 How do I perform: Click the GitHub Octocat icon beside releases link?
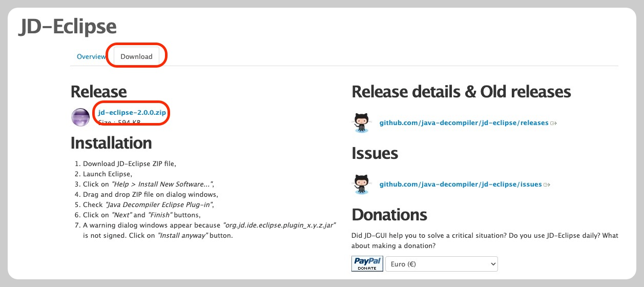362,123
